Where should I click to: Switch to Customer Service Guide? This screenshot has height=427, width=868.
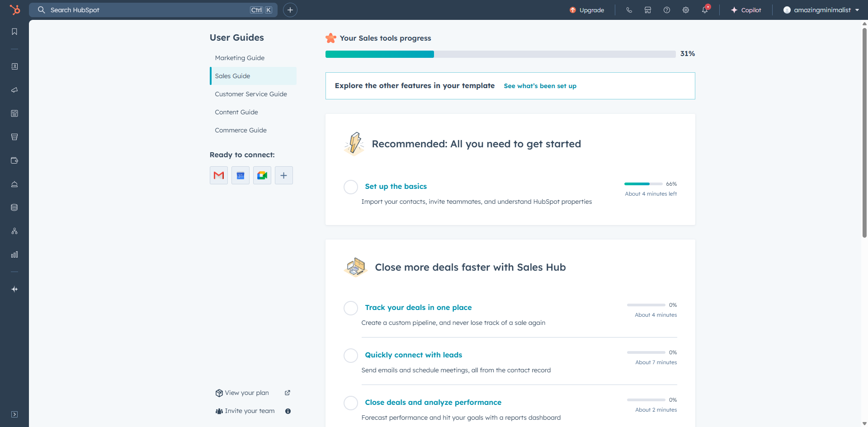coord(251,94)
